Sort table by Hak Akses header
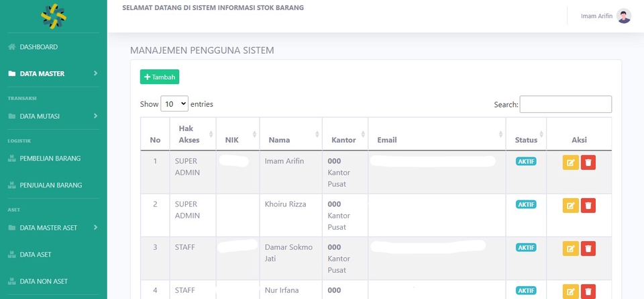The height and width of the screenshot is (299, 644). coord(191,134)
